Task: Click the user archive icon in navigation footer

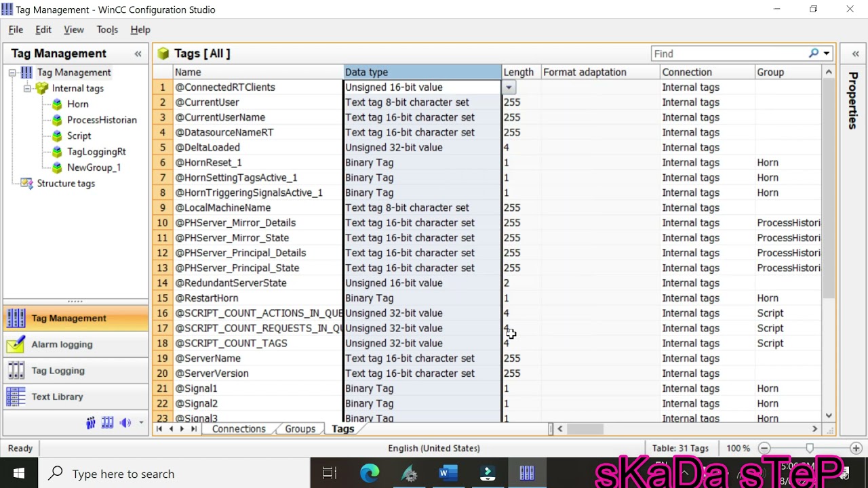Action: pyautogui.click(x=107, y=423)
